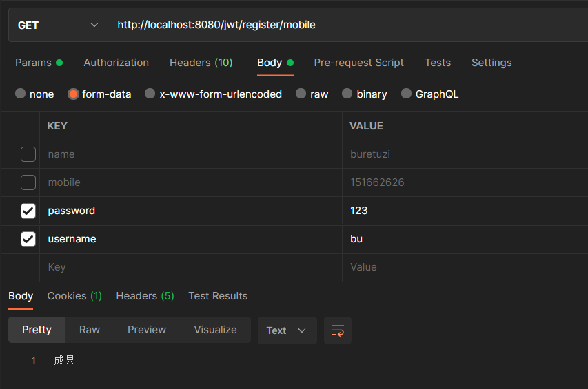
Task: Open the Pre-request Script tab
Action: pos(358,63)
